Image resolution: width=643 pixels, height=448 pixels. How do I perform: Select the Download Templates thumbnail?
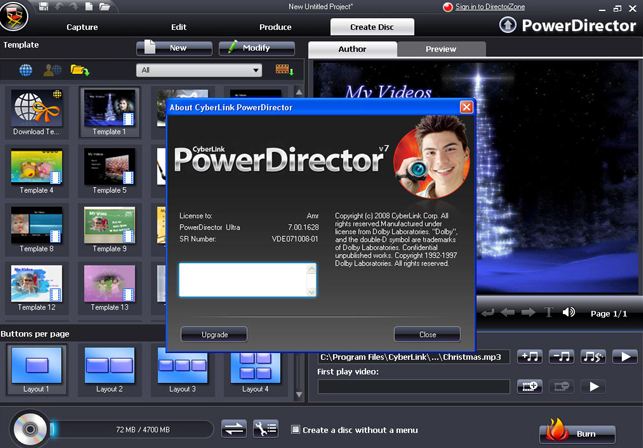(x=36, y=112)
